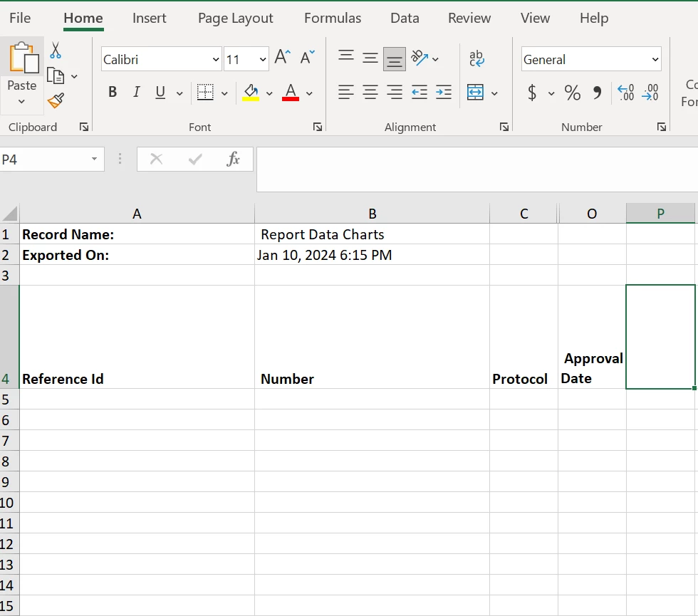
Task: Expand borders dropdown arrow
Action: click(224, 93)
